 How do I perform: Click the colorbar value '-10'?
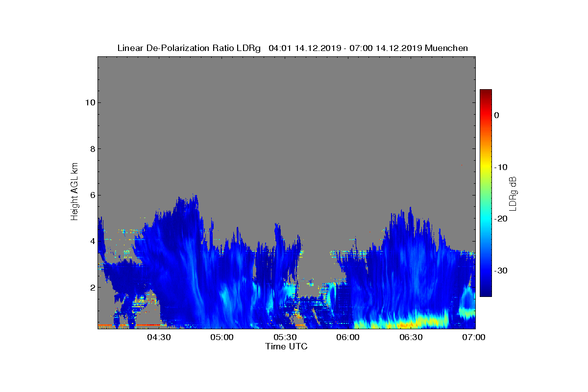pyautogui.click(x=500, y=167)
